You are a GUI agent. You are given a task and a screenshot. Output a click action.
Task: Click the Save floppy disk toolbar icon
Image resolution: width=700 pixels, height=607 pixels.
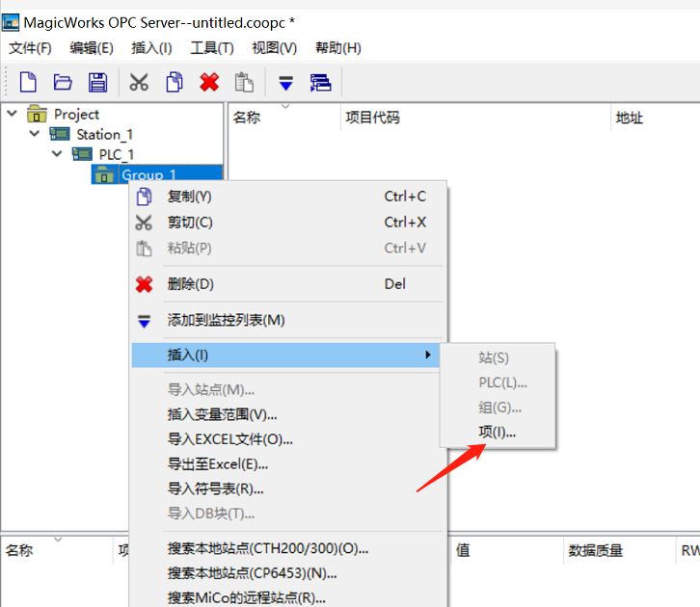tap(97, 82)
